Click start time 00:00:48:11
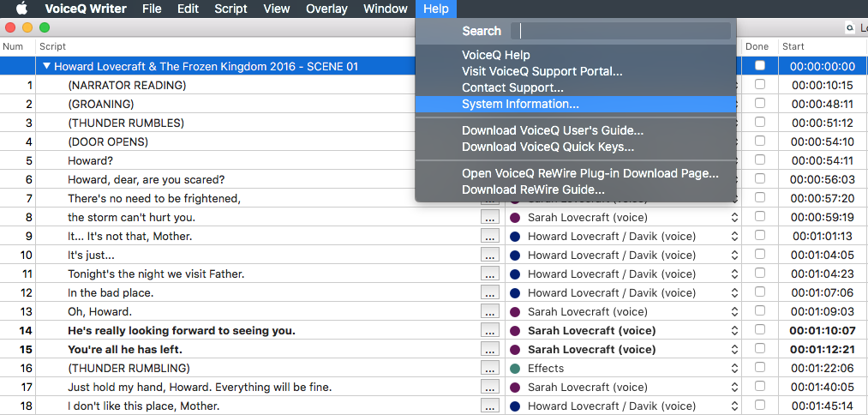Image resolution: width=868 pixels, height=415 pixels. 823,104
